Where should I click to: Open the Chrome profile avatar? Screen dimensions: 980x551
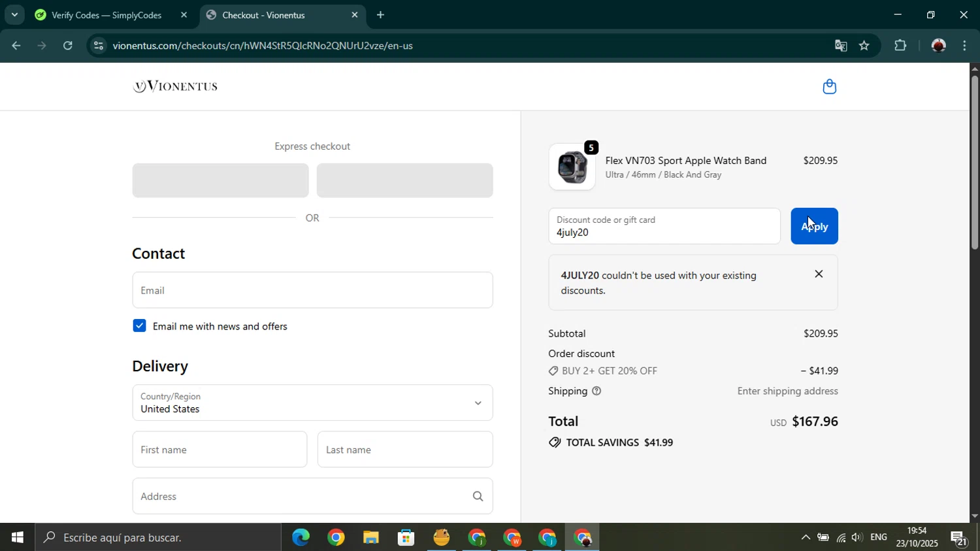(x=939, y=46)
